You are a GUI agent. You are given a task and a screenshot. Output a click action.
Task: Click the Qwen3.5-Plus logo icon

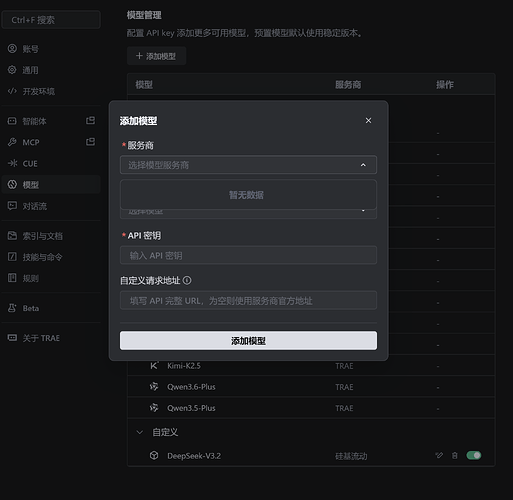154,408
